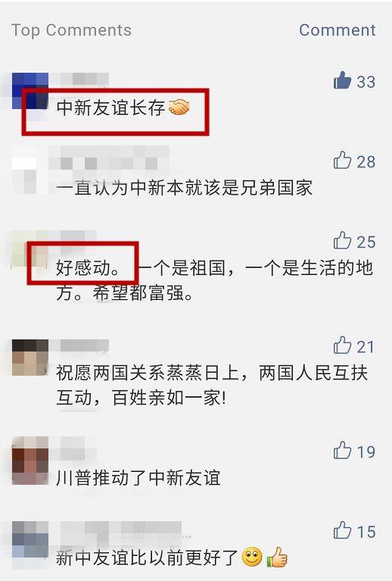
Task: Open blurred username above 祝愿两国关系 comment
Action: (x=85, y=345)
